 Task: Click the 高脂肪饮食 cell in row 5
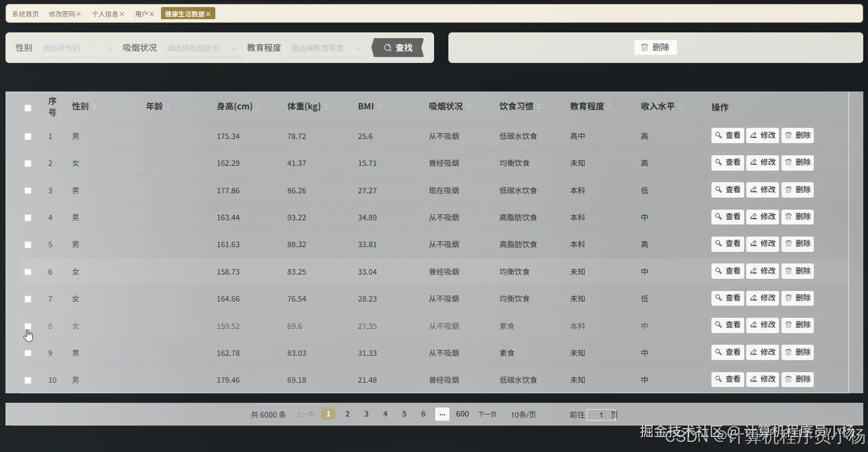(x=518, y=245)
